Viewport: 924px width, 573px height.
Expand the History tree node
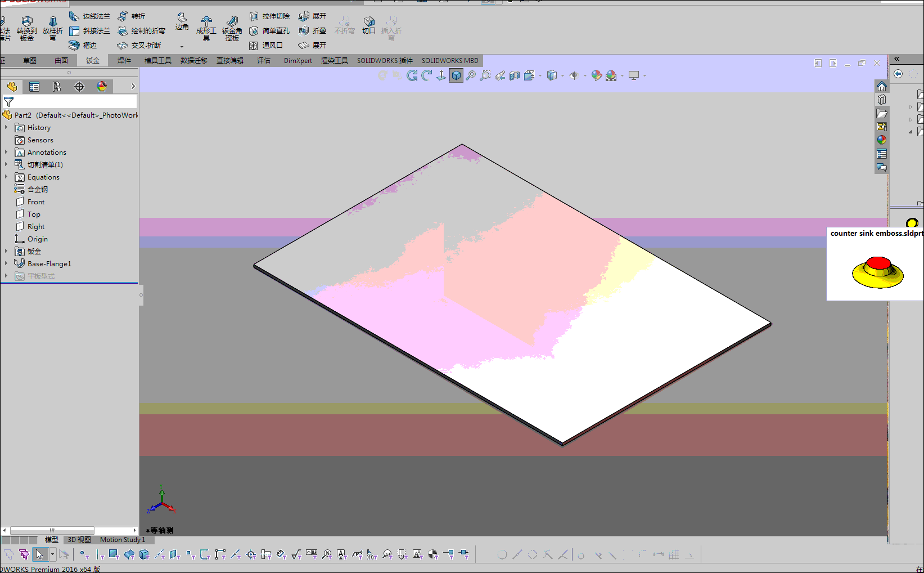point(6,128)
